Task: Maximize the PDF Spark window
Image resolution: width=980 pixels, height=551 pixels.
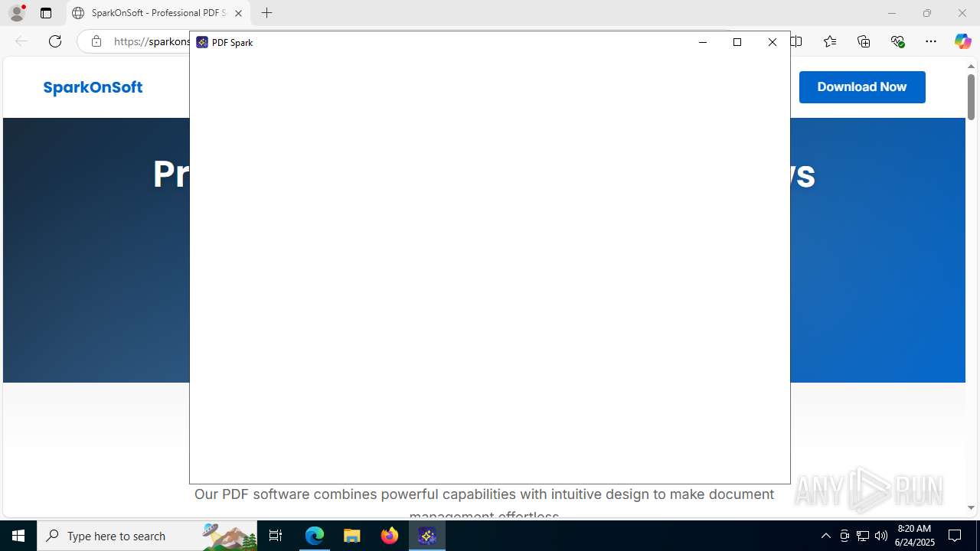Action: [x=737, y=42]
